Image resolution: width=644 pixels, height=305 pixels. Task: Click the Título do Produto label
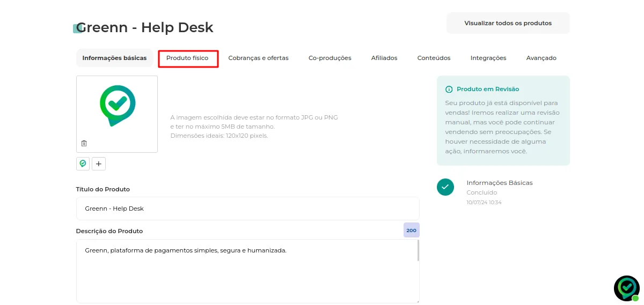click(103, 189)
